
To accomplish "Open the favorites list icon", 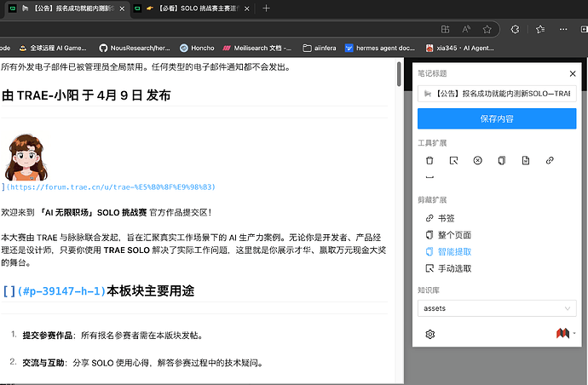I will tap(540, 29).
